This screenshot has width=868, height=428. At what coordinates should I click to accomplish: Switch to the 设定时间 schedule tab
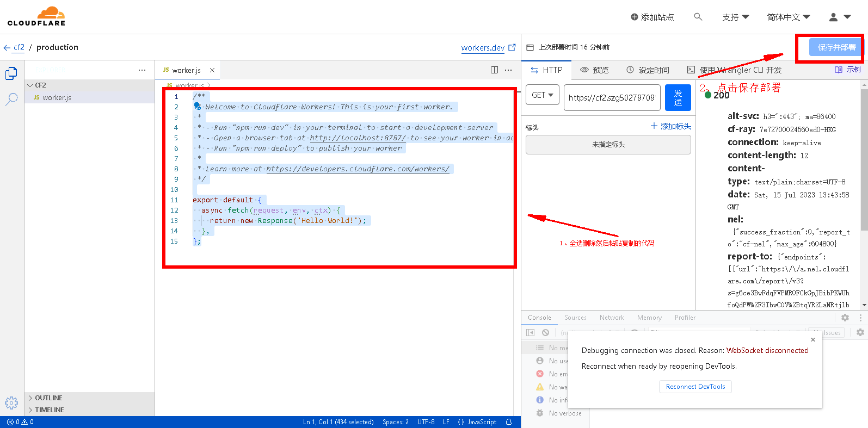[648, 70]
